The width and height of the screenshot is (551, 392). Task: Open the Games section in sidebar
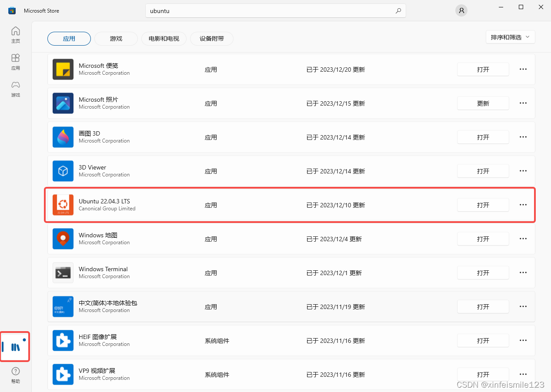pyautogui.click(x=16, y=89)
